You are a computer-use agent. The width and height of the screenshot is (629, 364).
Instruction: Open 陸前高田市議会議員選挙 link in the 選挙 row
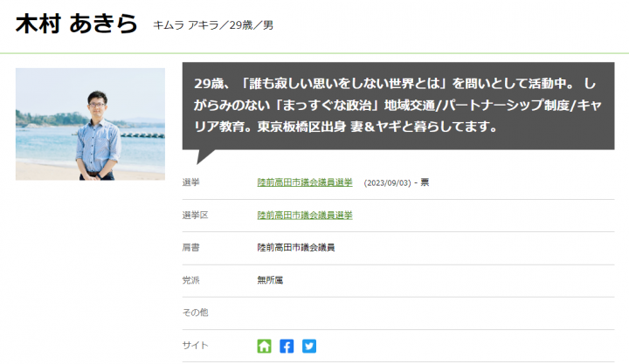pyautogui.click(x=305, y=182)
